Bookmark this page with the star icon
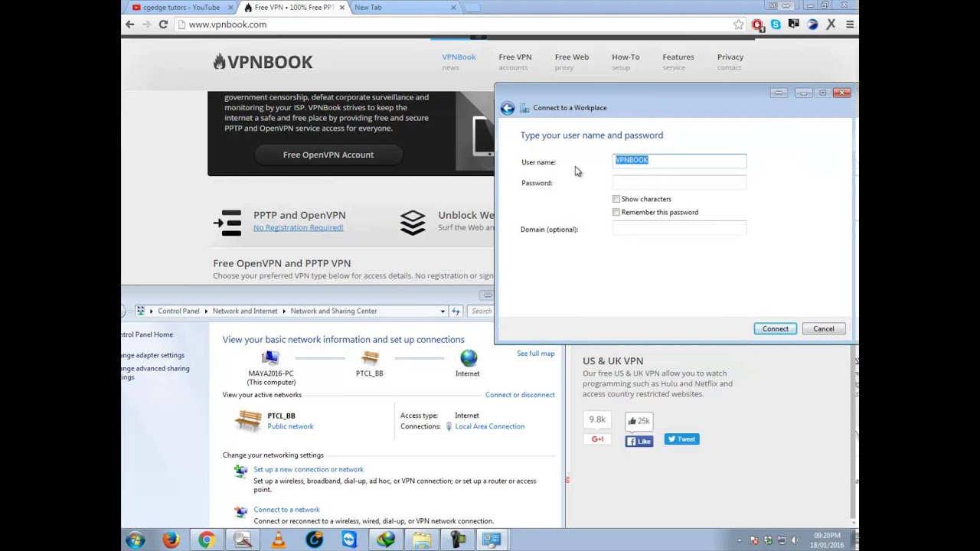 [x=738, y=24]
